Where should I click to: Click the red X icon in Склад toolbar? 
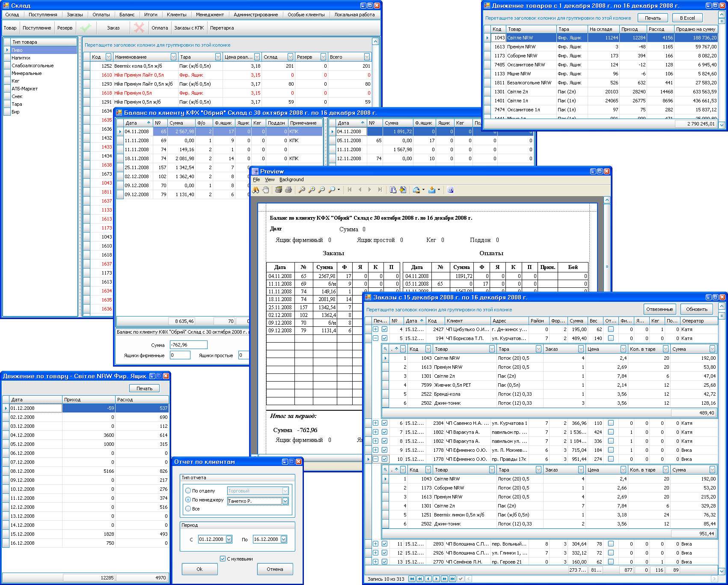[x=139, y=28]
